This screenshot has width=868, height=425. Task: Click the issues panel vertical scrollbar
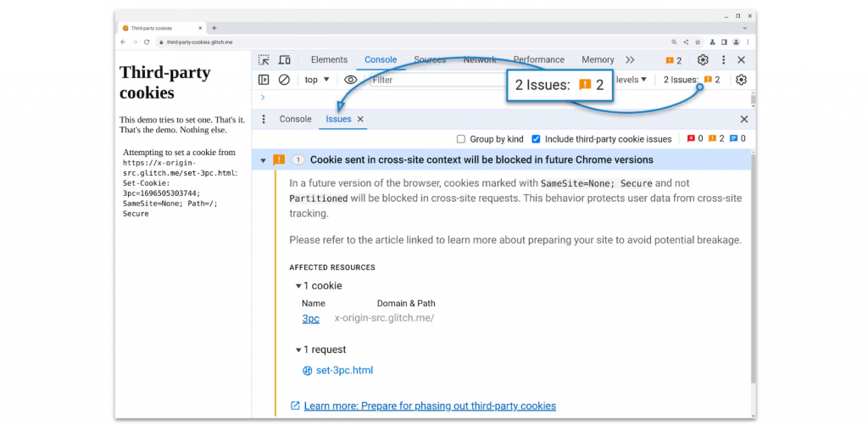pyautogui.click(x=753, y=269)
